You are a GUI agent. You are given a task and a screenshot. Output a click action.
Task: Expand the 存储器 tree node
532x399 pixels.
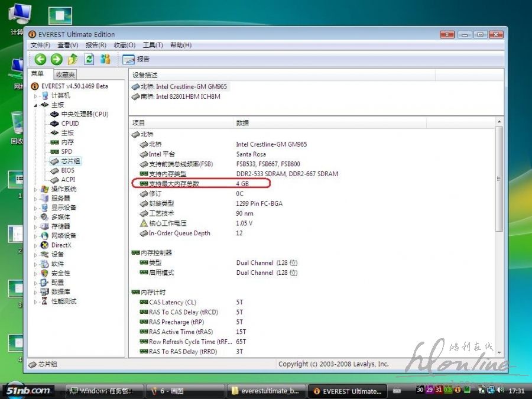[35, 226]
